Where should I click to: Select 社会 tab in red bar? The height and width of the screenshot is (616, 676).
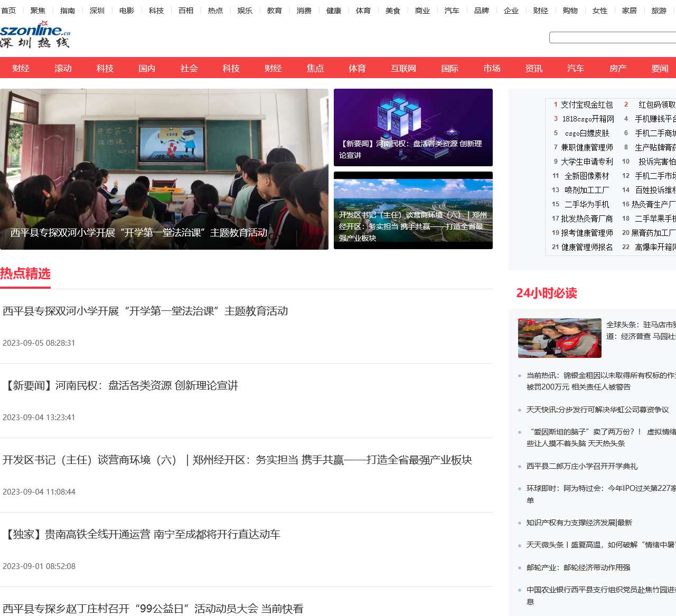(x=189, y=68)
